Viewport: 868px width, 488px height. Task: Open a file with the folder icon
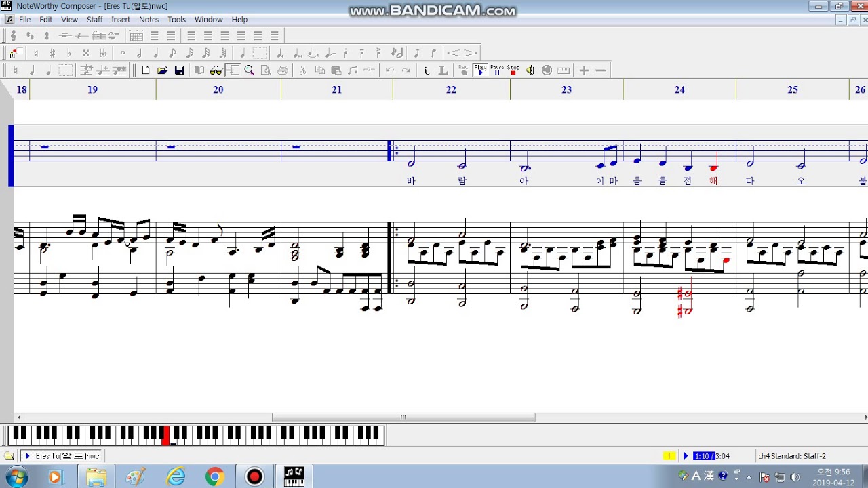pyautogui.click(x=162, y=70)
